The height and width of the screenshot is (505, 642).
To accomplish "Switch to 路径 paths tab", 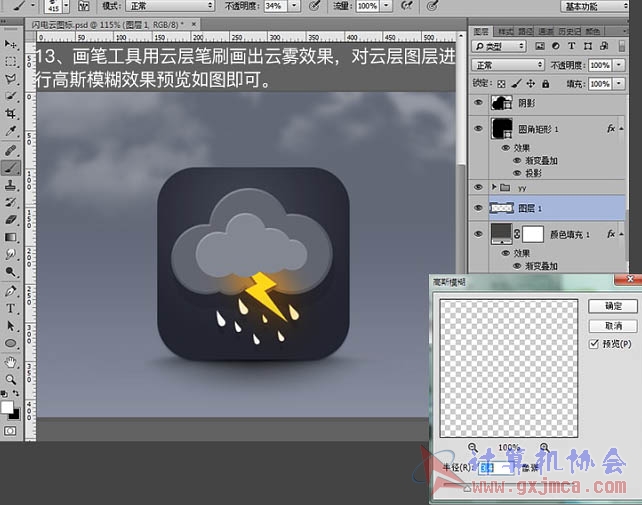I will click(525, 32).
